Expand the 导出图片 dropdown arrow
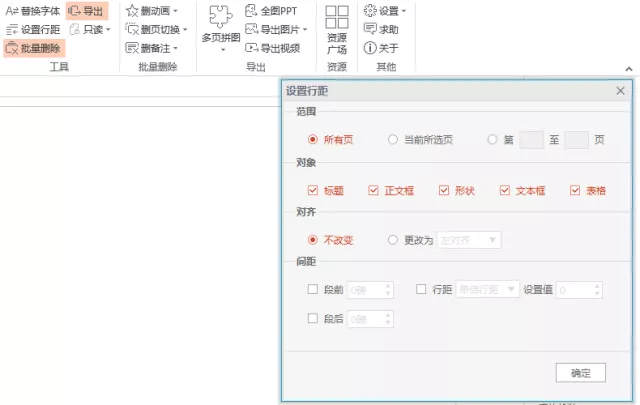This screenshot has height=405, width=640. click(x=305, y=29)
